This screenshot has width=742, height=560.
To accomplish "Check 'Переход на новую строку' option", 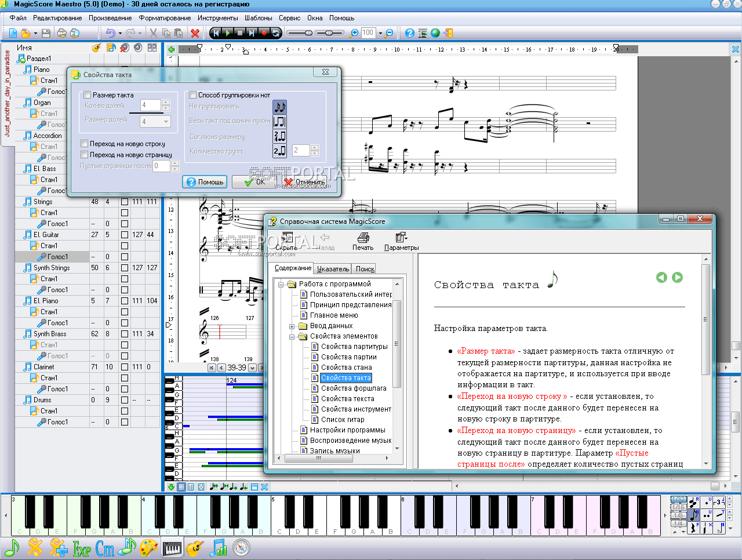I will pos(85,144).
